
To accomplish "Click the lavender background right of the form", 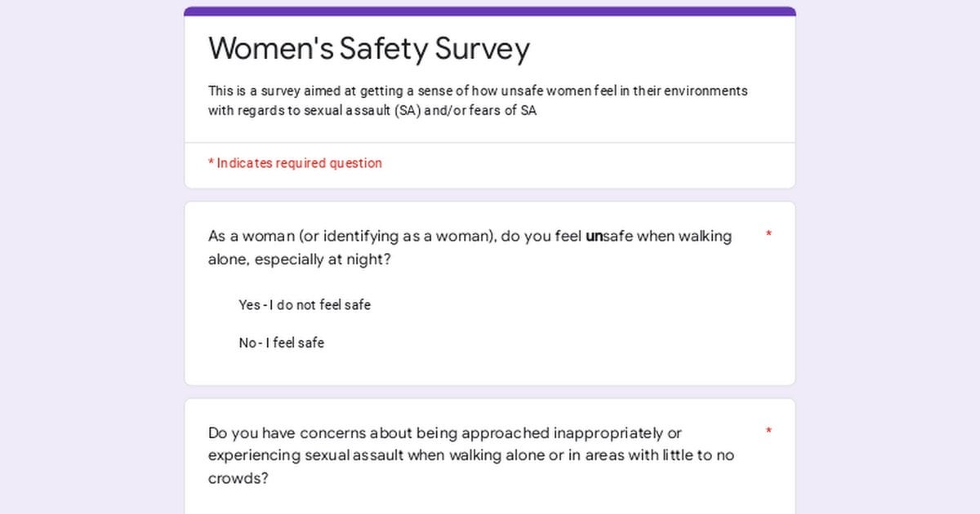I will click(x=888, y=257).
